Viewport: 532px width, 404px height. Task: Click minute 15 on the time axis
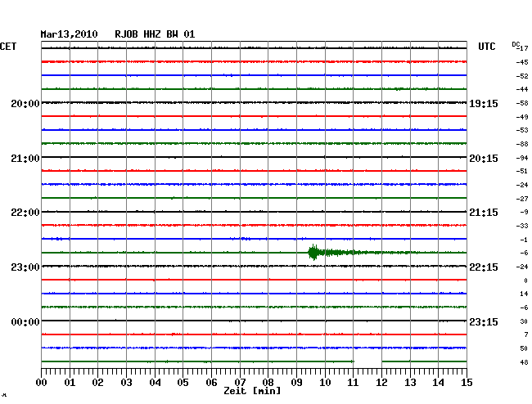point(467,382)
